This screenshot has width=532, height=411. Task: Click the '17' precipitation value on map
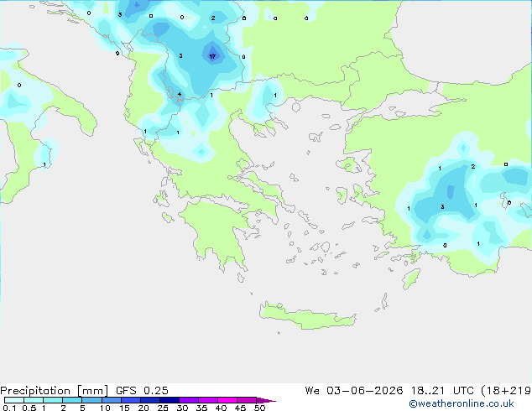[212, 57]
